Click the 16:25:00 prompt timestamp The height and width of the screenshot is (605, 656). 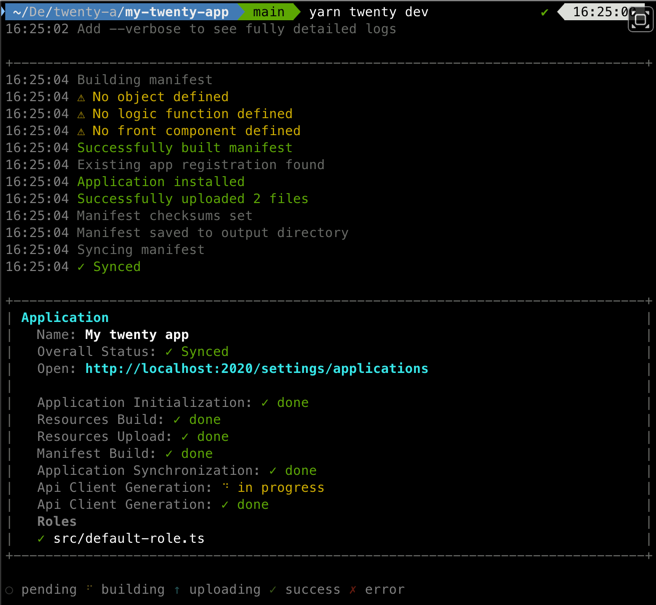600,12
